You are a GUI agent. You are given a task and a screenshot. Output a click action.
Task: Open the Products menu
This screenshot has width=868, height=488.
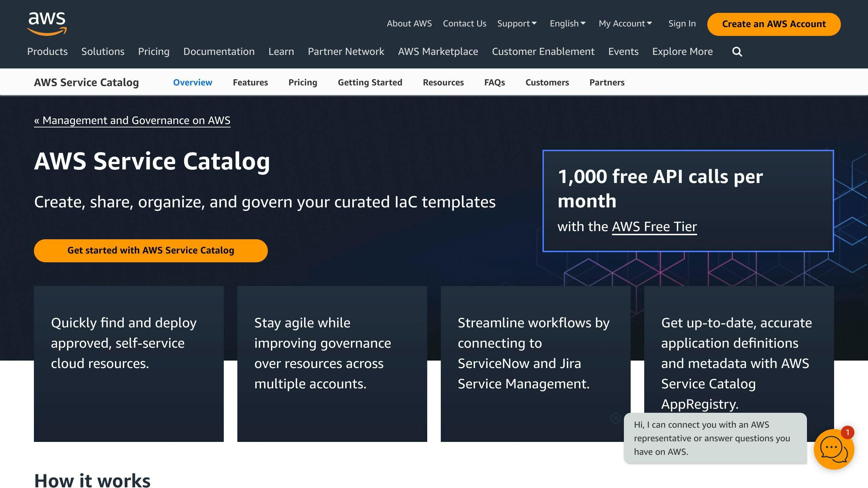[47, 52]
